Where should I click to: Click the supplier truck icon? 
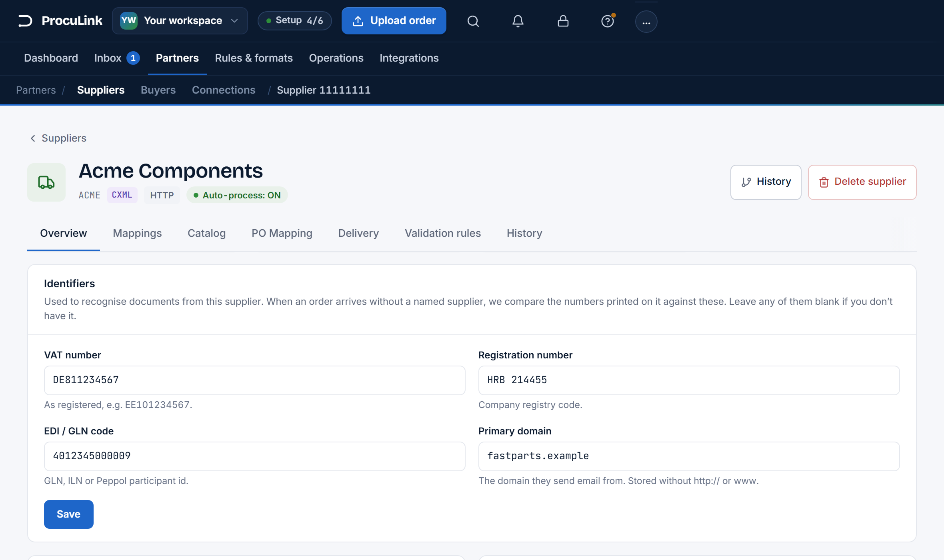[x=46, y=182]
